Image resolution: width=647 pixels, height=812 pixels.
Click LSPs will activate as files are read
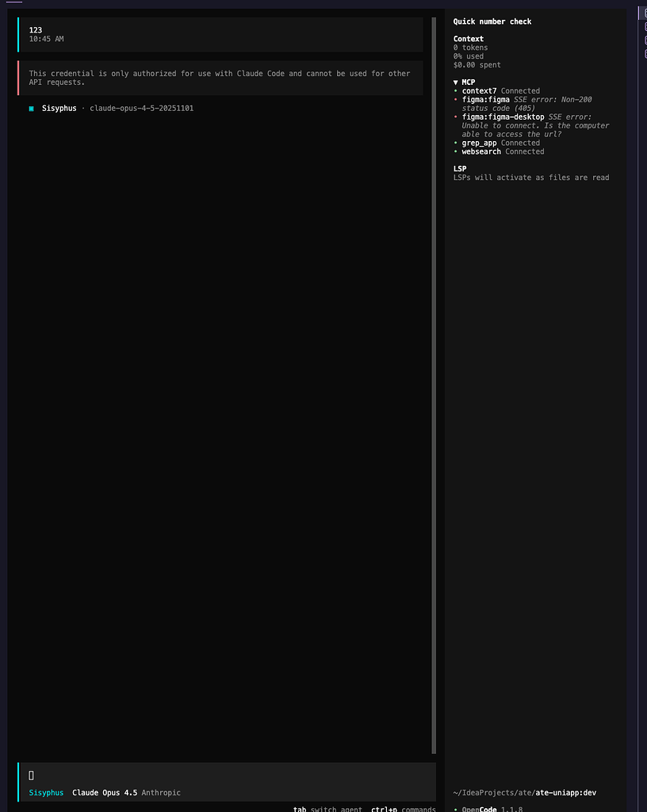(x=531, y=178)
